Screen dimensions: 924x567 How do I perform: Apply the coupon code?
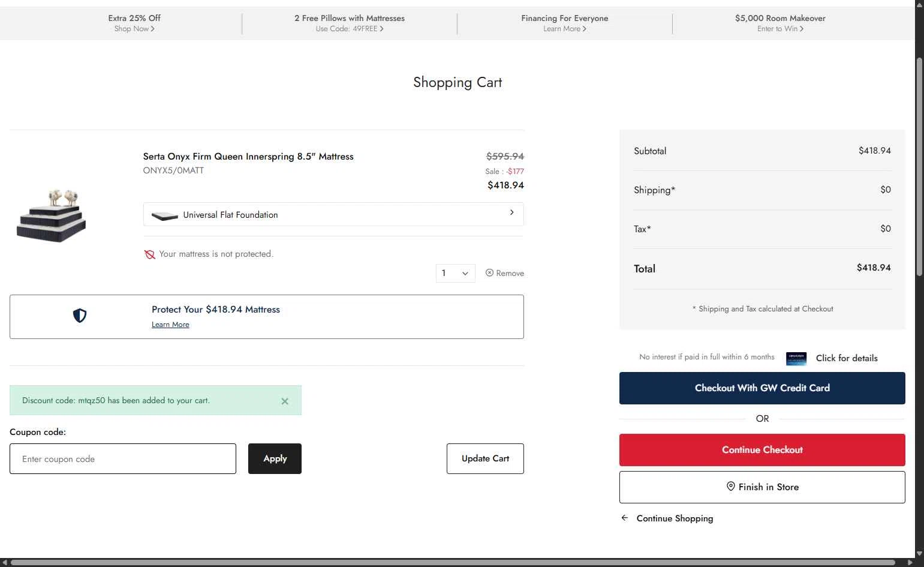[275, 458]
